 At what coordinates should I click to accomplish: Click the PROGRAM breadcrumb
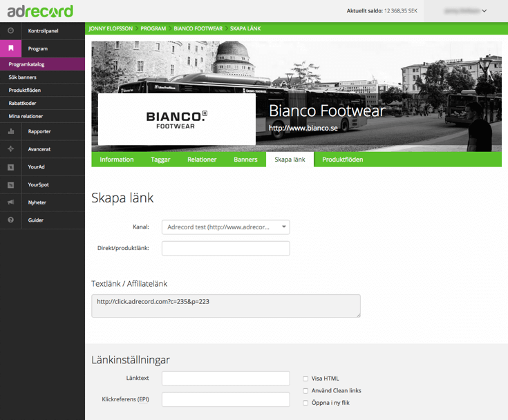coord(153,28)
